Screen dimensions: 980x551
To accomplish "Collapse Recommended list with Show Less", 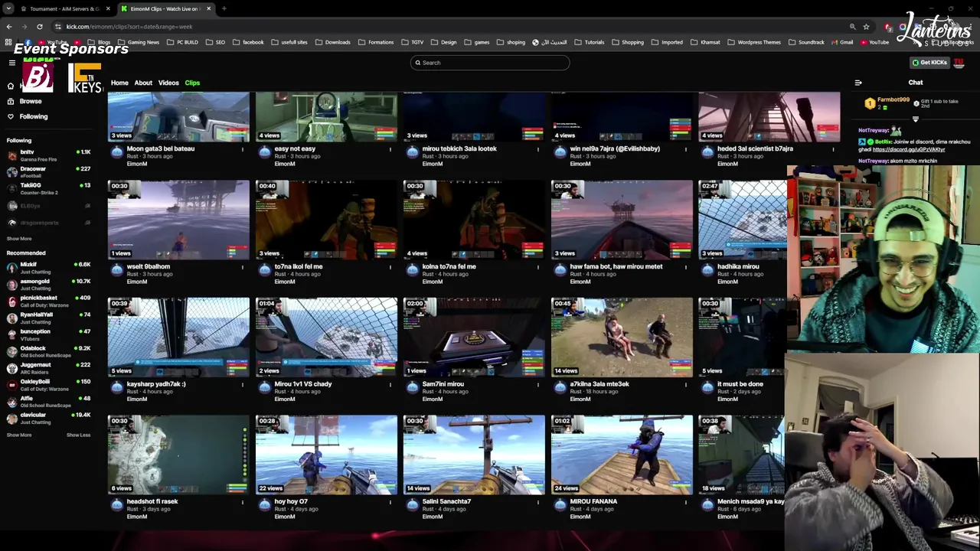I will [78, 435].
